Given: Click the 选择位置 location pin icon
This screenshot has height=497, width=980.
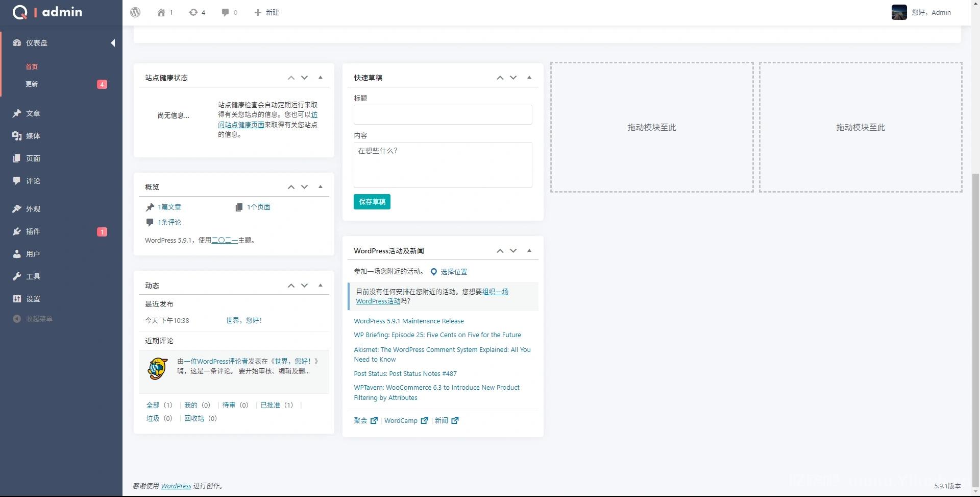Looking at the screenshot, I should coord(434,271).
